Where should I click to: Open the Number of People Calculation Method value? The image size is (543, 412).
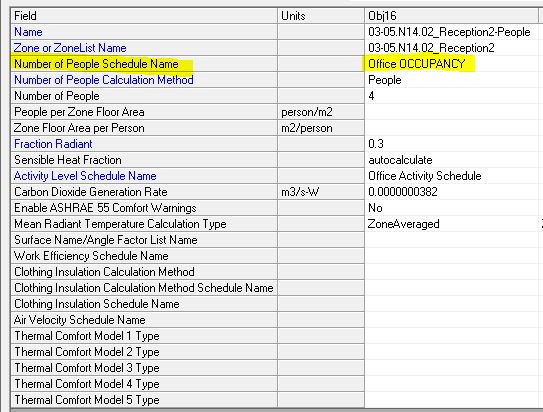(x=454, y=80)
